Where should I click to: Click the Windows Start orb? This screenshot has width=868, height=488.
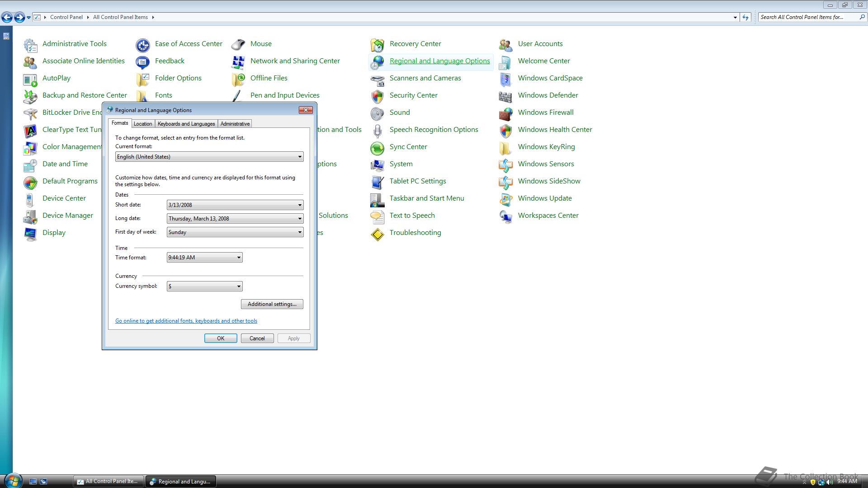[13, 480]
